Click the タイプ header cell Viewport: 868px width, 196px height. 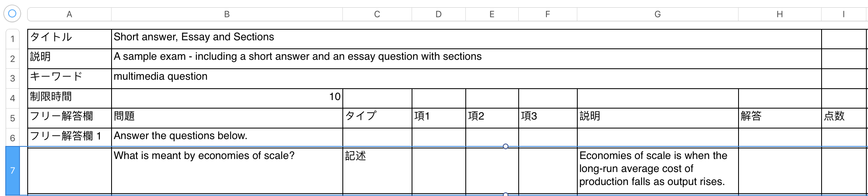[x=377, y=117]
